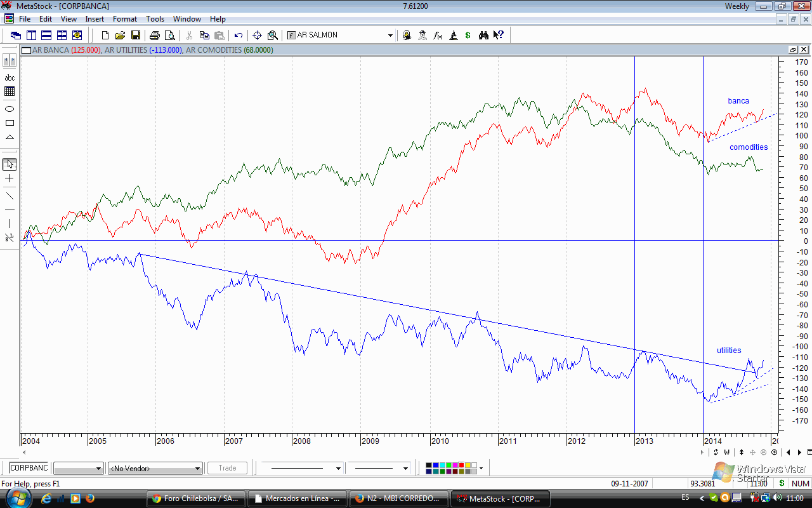Viewport: 812px width, 508px height.
Task: Open the Format menu
Action: (125, 19)
